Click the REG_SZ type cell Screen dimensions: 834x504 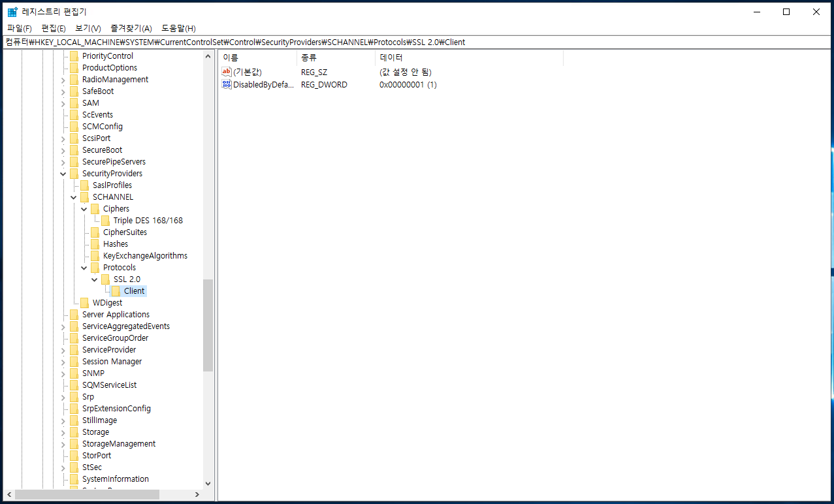[315, 72]
